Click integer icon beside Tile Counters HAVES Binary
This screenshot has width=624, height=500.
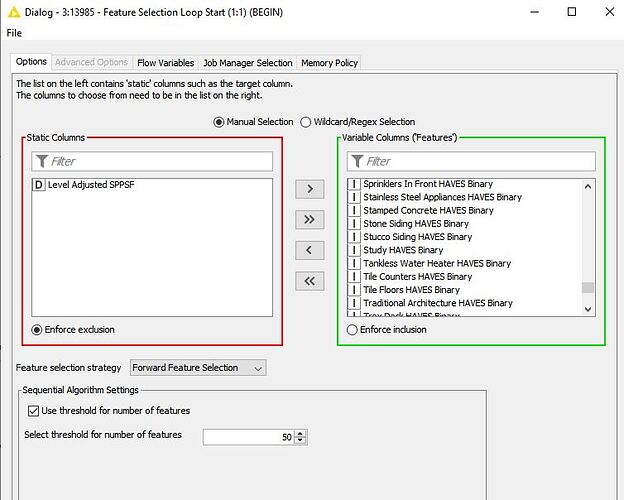tap(353, 276)
